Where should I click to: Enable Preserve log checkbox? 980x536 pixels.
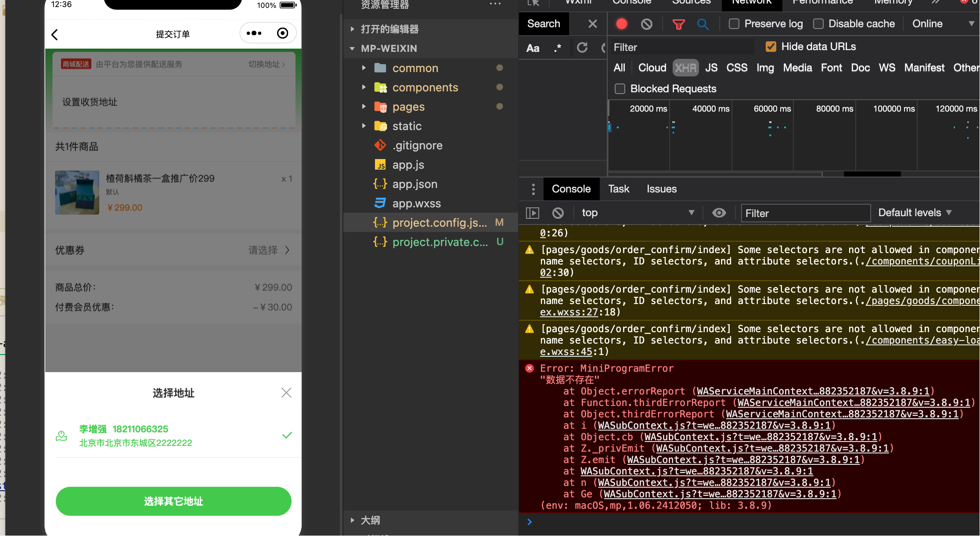tap(734, 24)
